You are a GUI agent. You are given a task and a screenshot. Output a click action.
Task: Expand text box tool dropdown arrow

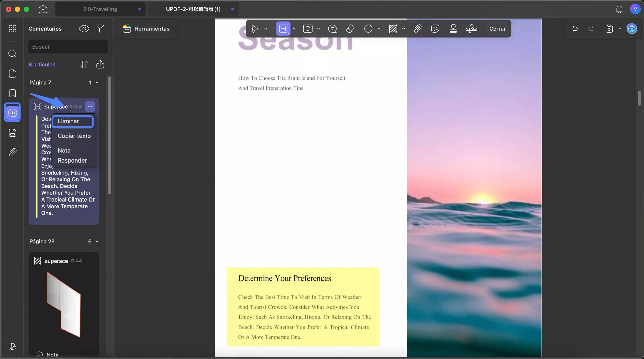point(318,29)
